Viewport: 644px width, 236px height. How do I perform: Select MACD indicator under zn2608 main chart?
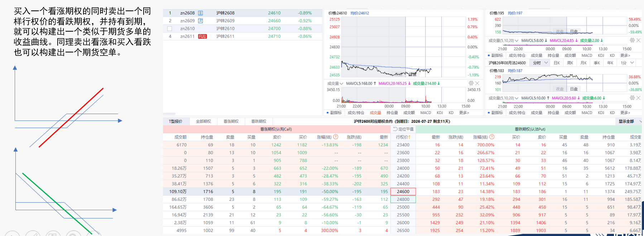coord(426,113)
